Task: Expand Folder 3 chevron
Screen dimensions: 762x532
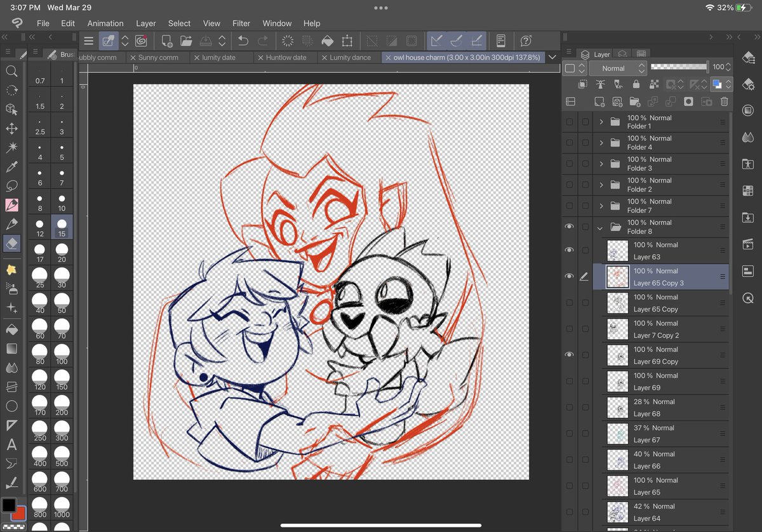Action: coord(601,164)
